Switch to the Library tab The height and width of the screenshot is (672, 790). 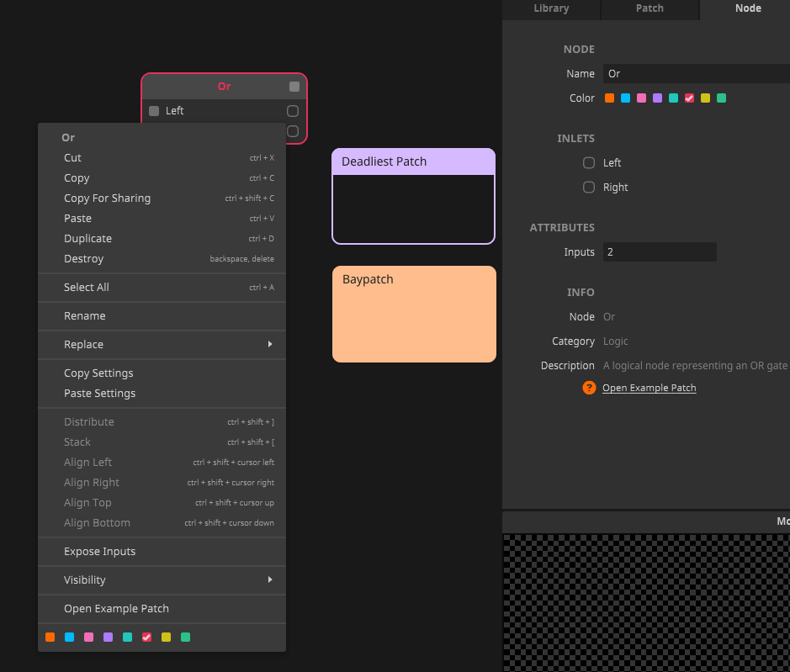click(x=551, y=8)
